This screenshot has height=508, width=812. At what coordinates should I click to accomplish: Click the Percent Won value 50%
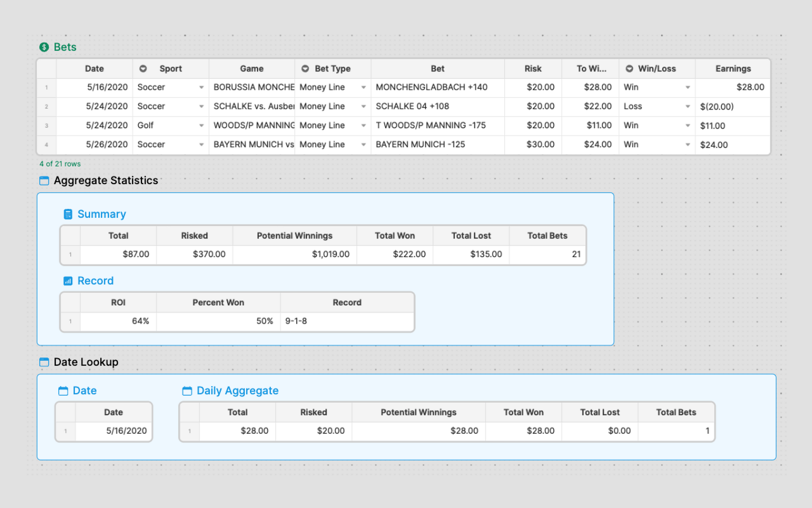coord(218,321)
